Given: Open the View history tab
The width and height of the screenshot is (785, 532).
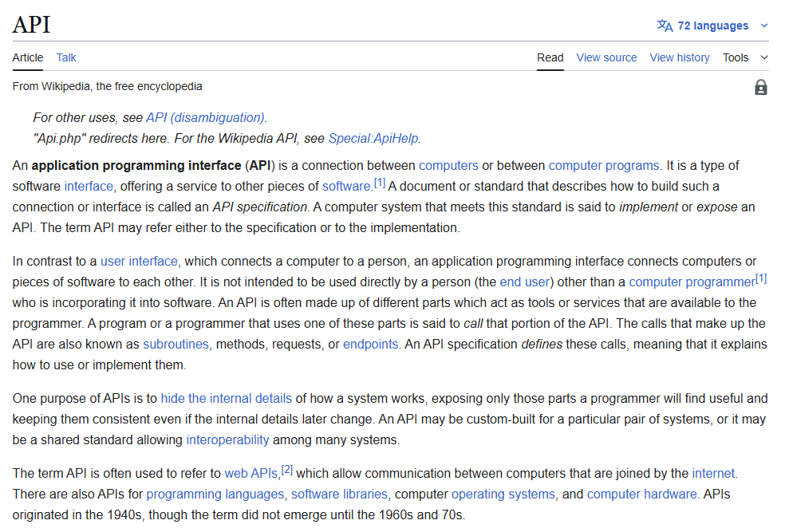Looking at the screenshot, I should tap(680, 57).
